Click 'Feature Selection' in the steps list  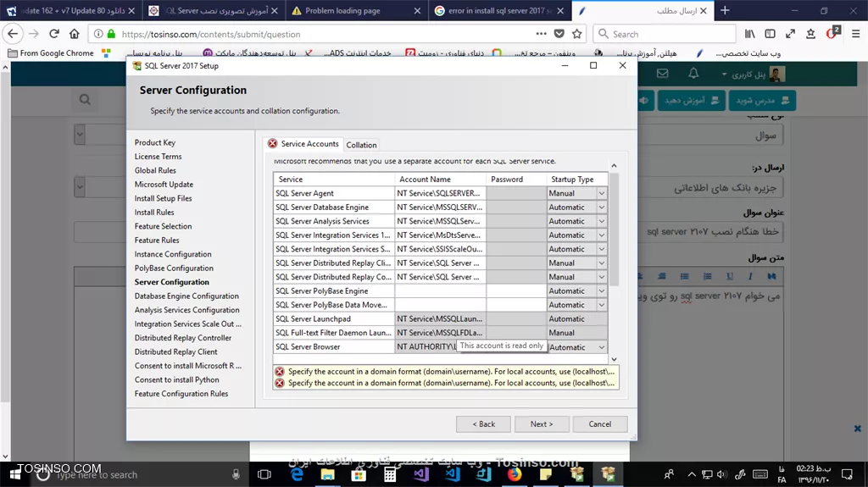pos(163,226)
